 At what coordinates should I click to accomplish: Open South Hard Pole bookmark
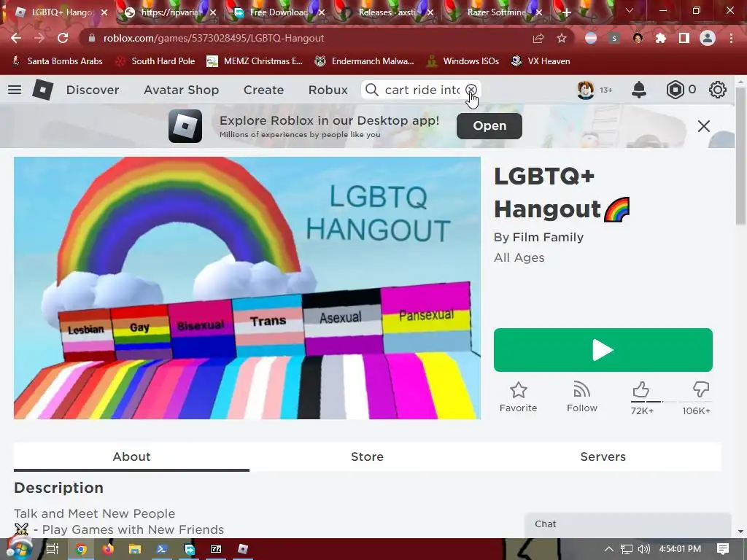(156, 61)
